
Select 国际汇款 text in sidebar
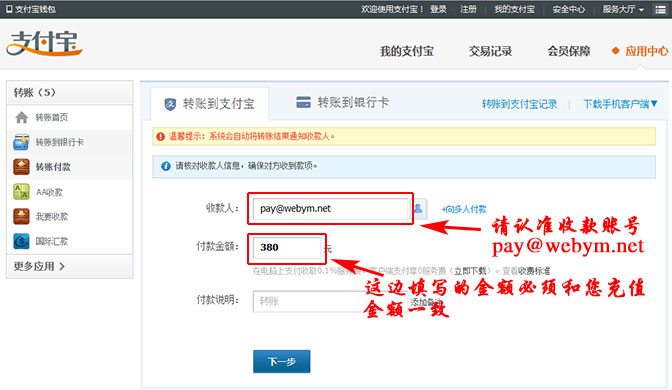pyautogui.click(x=51, y=241)
